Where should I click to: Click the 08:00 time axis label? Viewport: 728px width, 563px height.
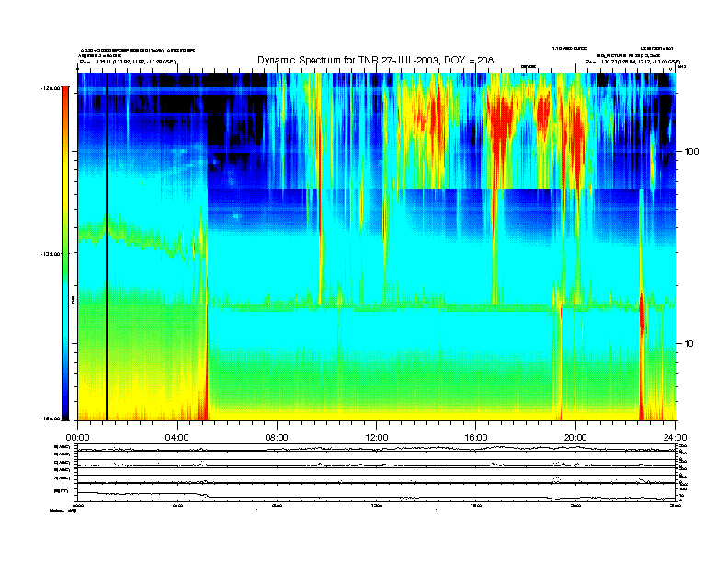(277, 438)
